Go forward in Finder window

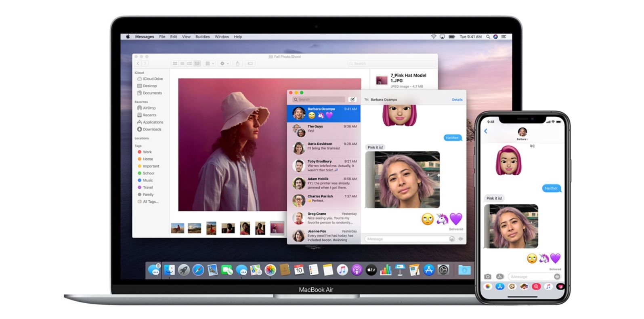point(145,63)
